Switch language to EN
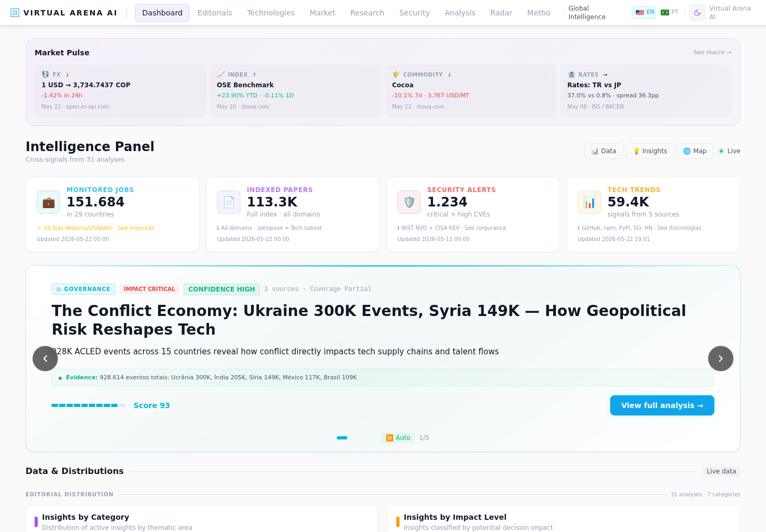 (644, 12)
